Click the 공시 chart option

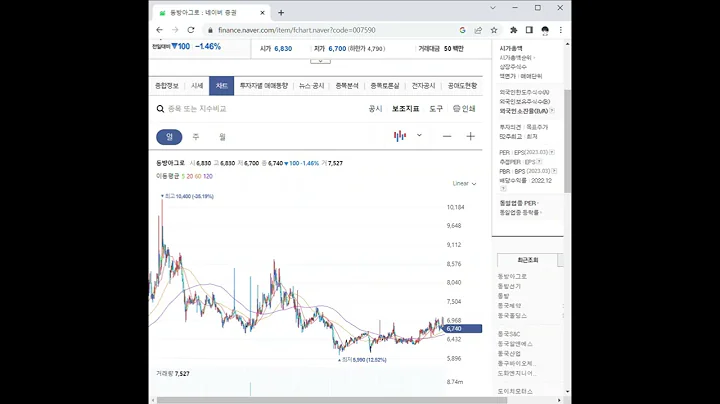tap(375, 109)
